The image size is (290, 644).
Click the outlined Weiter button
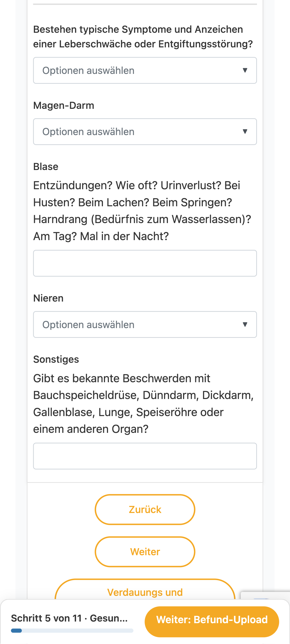(x=145, y=552)
